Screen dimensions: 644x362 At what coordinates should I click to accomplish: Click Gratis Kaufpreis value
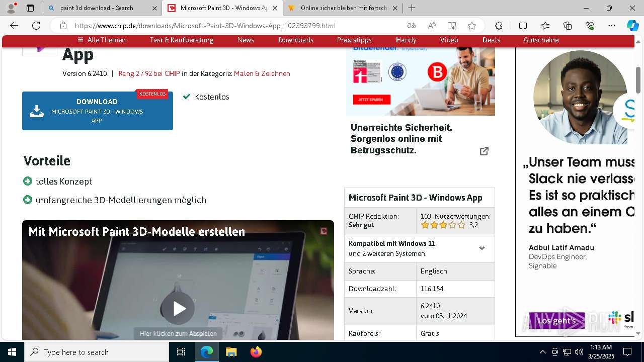(430, 333)
